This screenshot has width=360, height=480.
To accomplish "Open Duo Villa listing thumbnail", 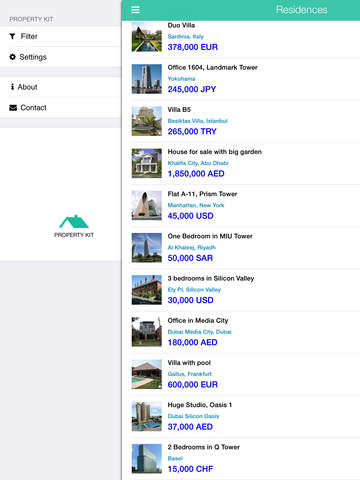I will (147, 37).
